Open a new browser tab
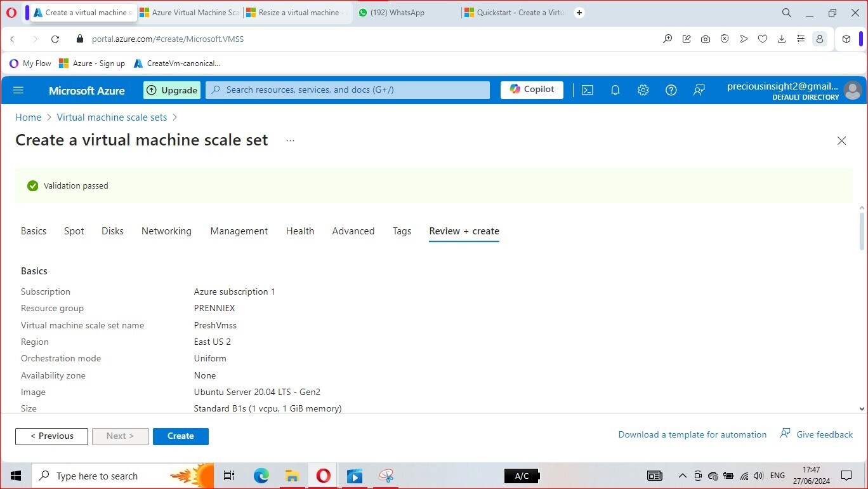Viewport: 868px width, 489px height. tap(579, 13)
